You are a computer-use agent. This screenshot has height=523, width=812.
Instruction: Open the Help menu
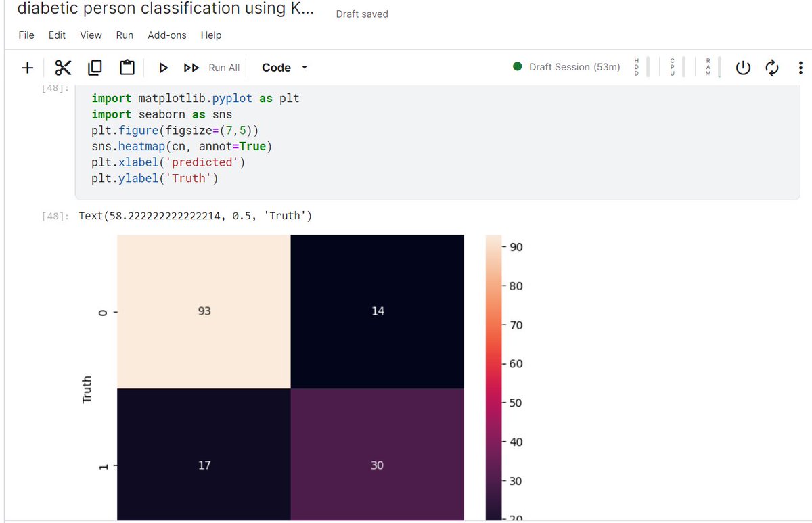click(211, 35)
